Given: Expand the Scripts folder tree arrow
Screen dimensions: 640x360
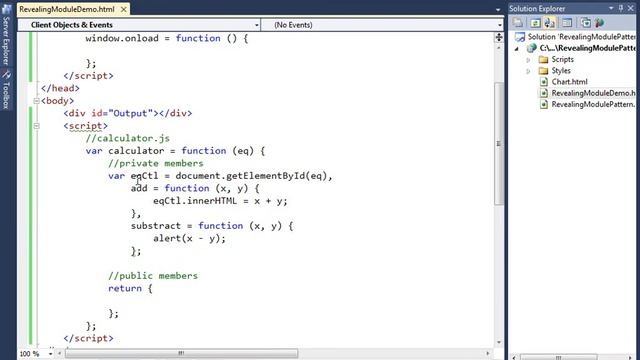Looking at the screenshot, I should click(x=528, y=60).
